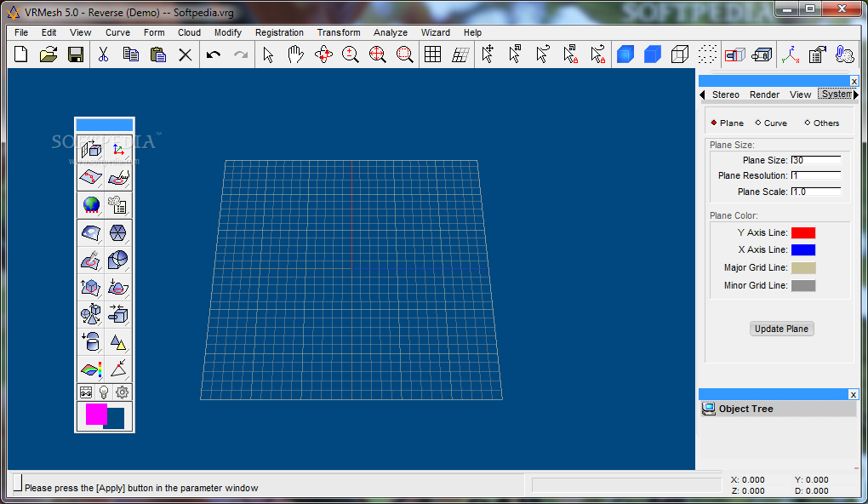The width and height of the screenshot is (868, 504).
Task: Undo the last action
Action: tap(213, 54)
